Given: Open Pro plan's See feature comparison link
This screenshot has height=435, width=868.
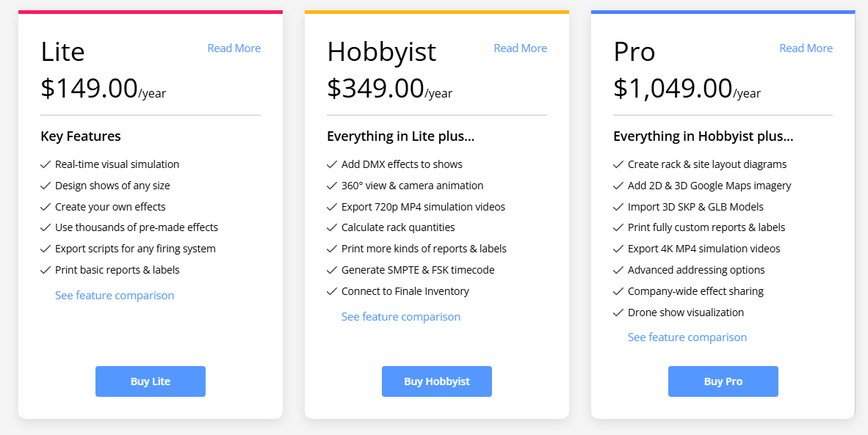Looking at the screenshot, I should pos(687,337).
